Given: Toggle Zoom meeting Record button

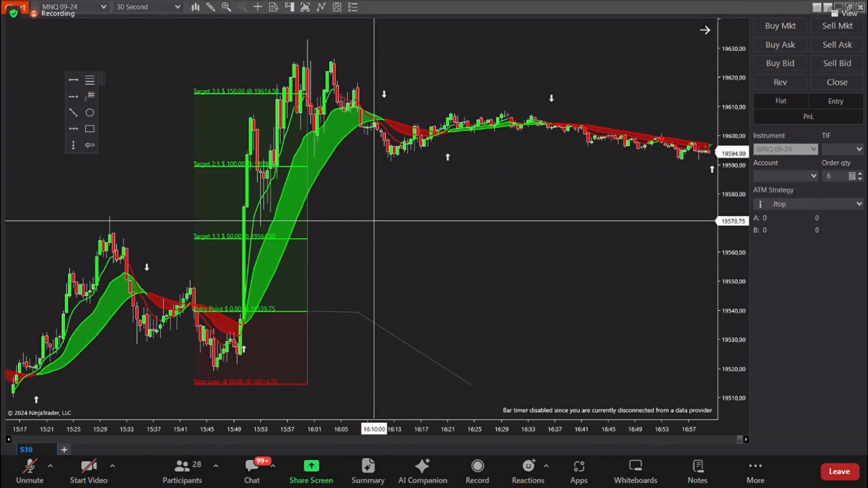Looking at the screenshot, I should (478, 471).
